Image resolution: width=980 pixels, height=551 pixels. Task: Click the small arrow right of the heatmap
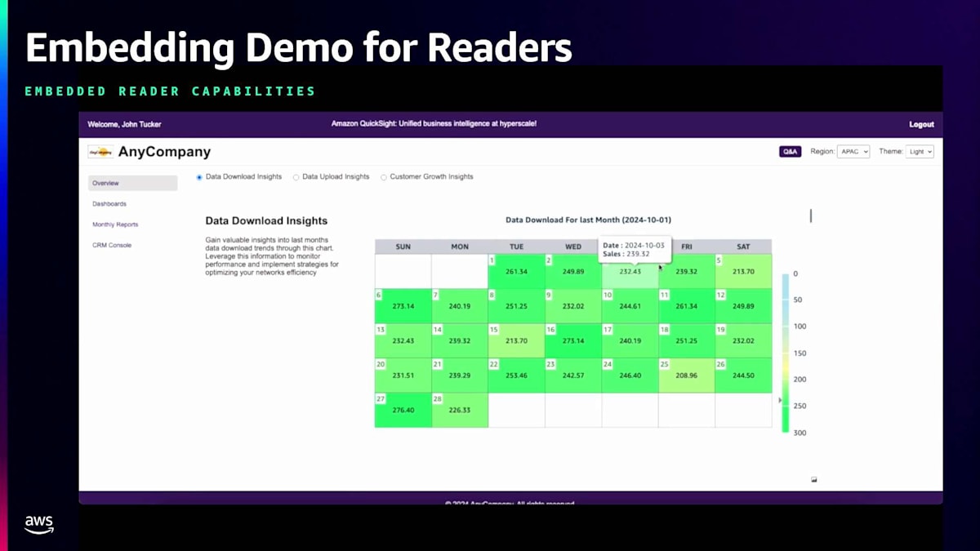pos(779,400)
